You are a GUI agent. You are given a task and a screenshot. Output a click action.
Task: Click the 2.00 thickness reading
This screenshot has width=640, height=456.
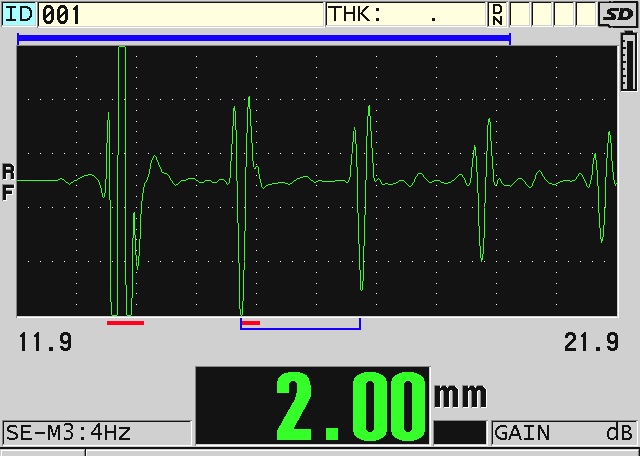pos(345,405)
